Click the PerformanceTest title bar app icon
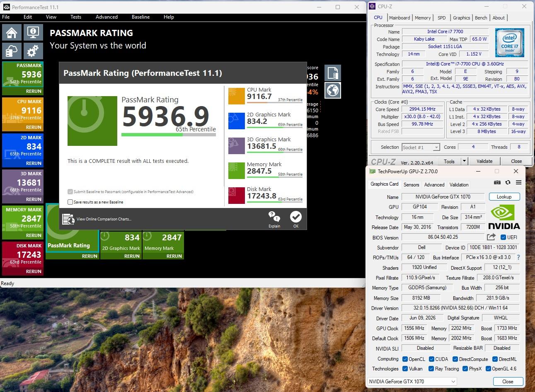The width and height of the screenshot is (535, 392). coord(6,7)
